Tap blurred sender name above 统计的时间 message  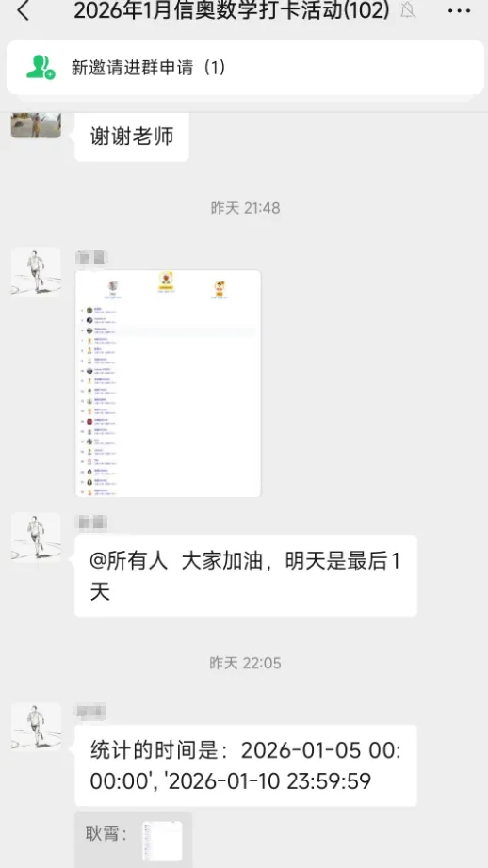click(x=89, y=713)
